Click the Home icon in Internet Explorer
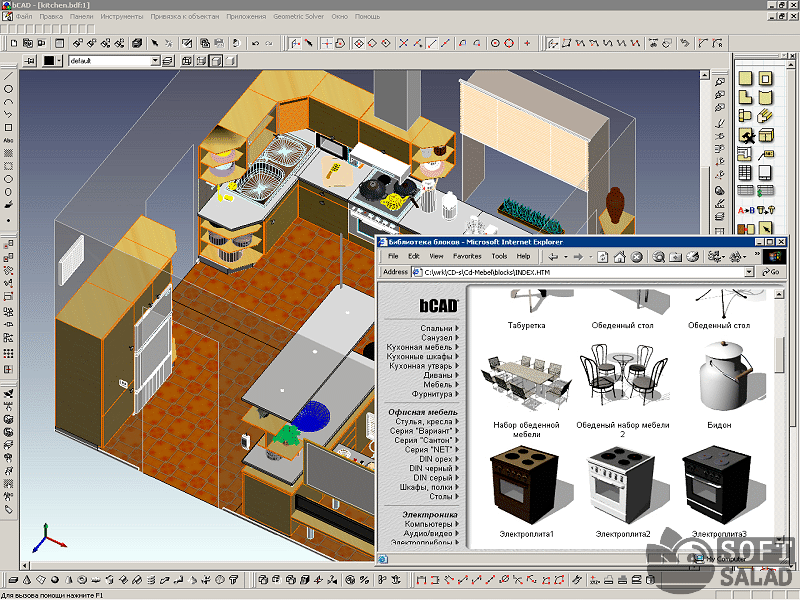 [619, 257]
